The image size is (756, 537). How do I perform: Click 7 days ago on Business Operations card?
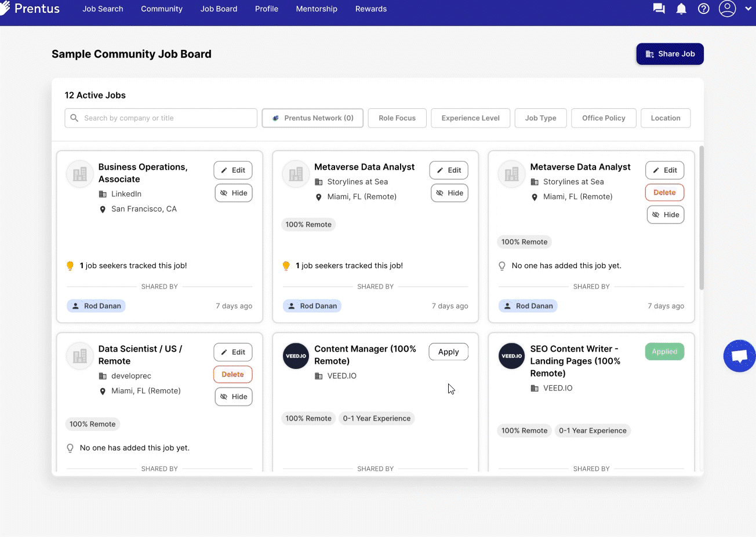click(234, 306)
